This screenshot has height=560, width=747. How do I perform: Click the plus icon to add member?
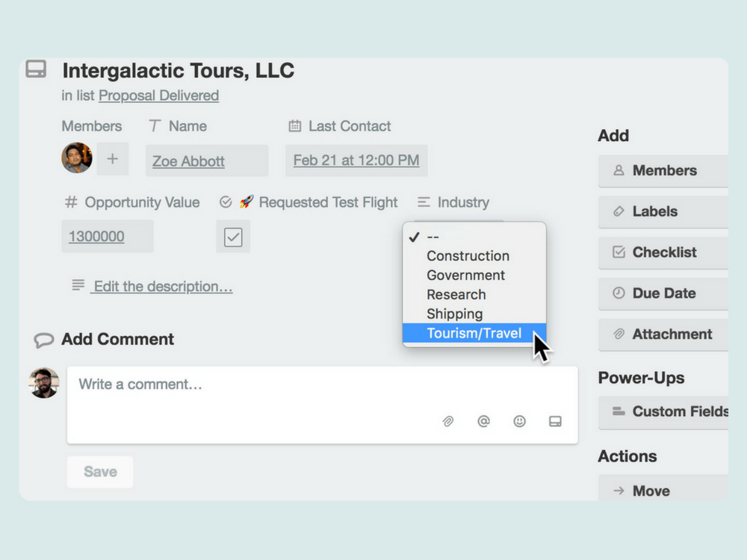113,159
